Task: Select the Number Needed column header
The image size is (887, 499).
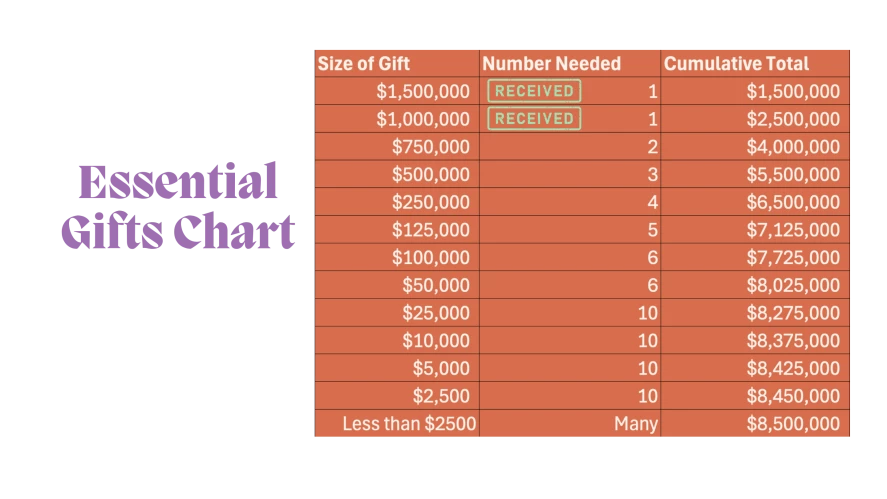Action: tap(551, 63)
